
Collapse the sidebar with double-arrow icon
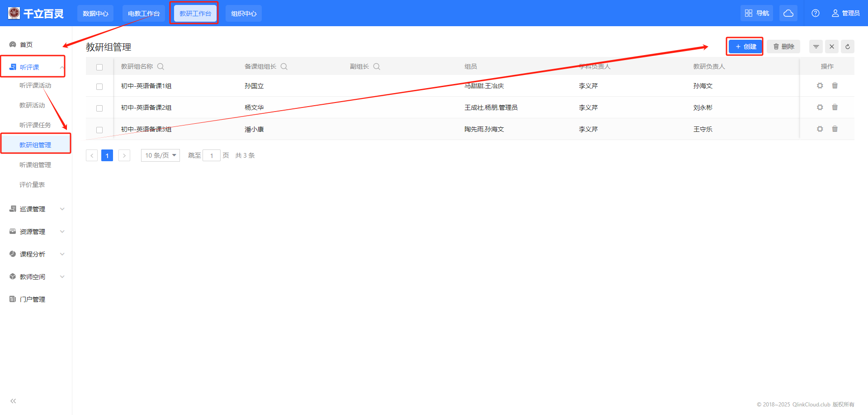pyautogui.click(x=13, y=401)
